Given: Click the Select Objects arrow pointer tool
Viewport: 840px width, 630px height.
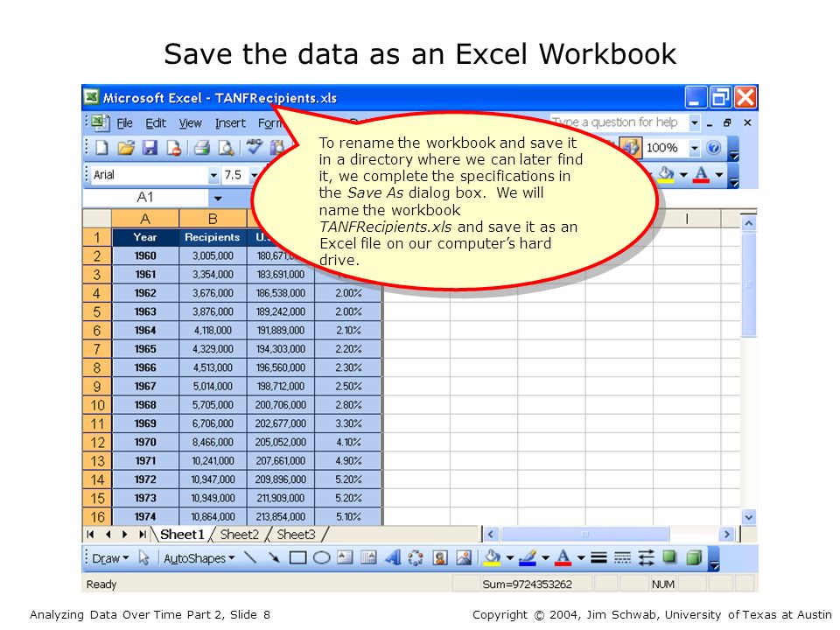Looking at the screenshot, I should [x=143, y=558].
